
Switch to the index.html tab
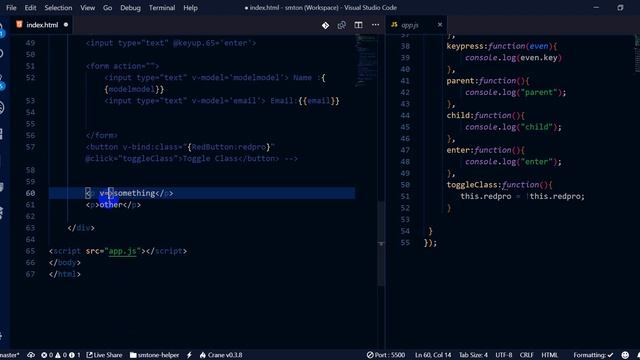42,25
